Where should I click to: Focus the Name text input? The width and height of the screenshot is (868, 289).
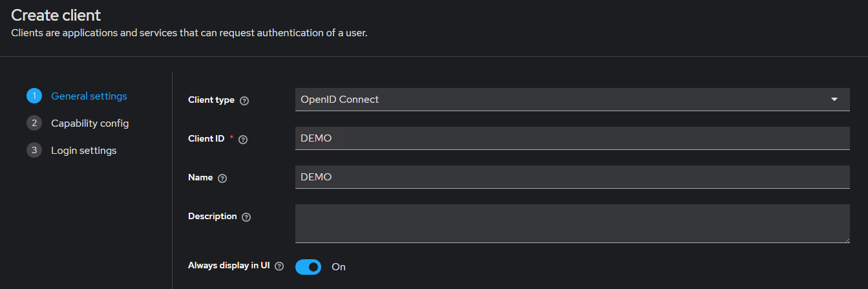click(x=572, y=177)
